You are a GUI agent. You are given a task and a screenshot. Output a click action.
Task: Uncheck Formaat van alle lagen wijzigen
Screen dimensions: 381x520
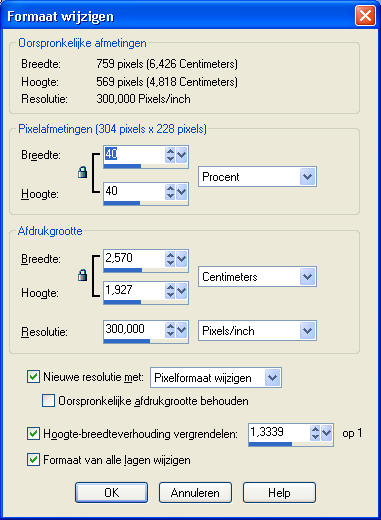tap(33, 460)
